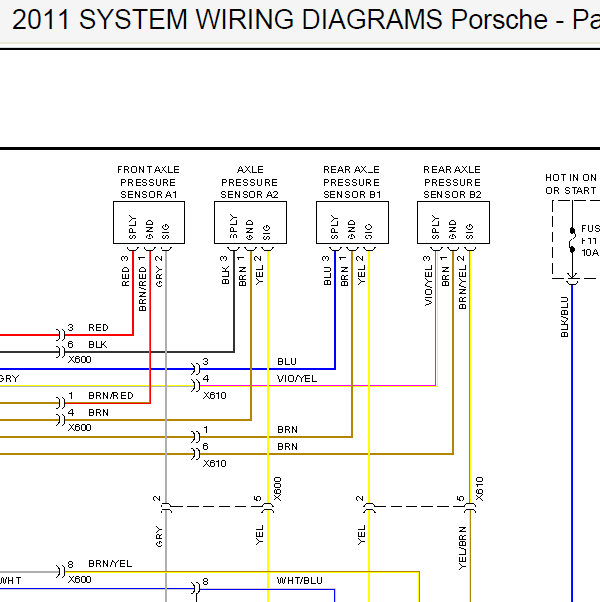
Task: Click SIG terminal inside sensor B1 box
Action: 369,232
